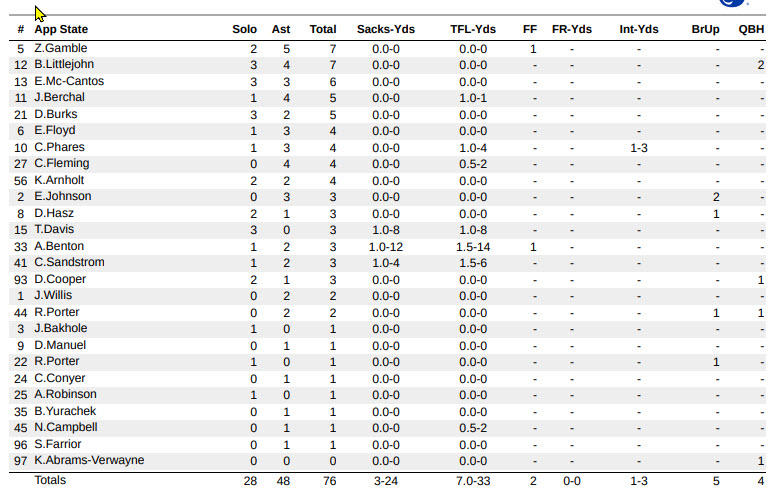Click C.Phares interception value 1-3
This screenshot has width=781, height=497.
click(x=639, y=147)
